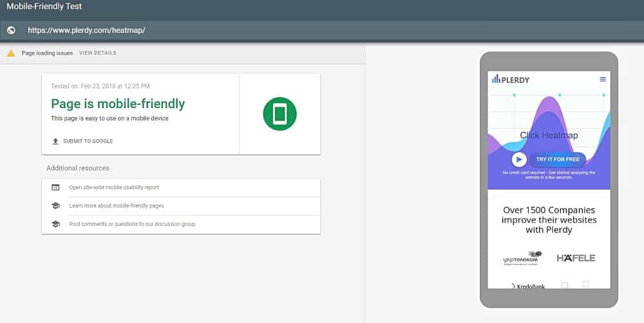
Task: Click the KredoBank logo in preview
Action: click(x=528, y=286)
